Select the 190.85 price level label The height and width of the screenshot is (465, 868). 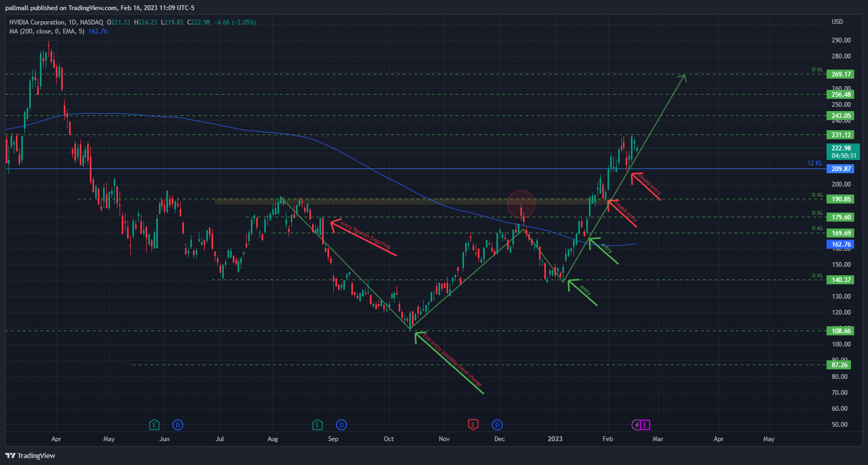pos(841,199)
